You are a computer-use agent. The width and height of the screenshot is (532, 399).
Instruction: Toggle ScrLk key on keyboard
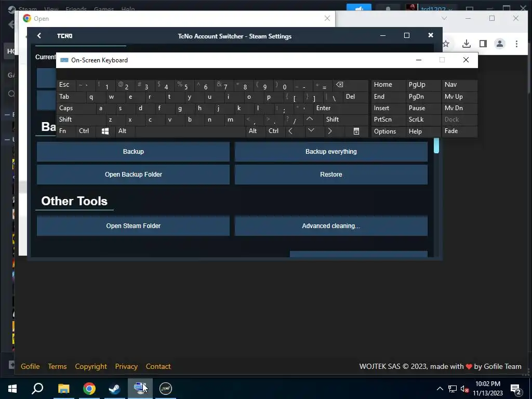click(423, 119)
